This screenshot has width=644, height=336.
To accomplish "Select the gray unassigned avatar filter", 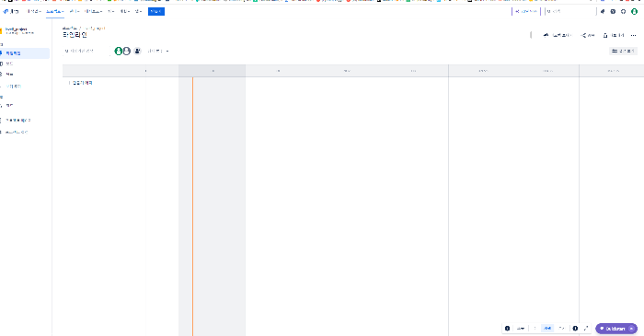I will [x=127, y=51].
